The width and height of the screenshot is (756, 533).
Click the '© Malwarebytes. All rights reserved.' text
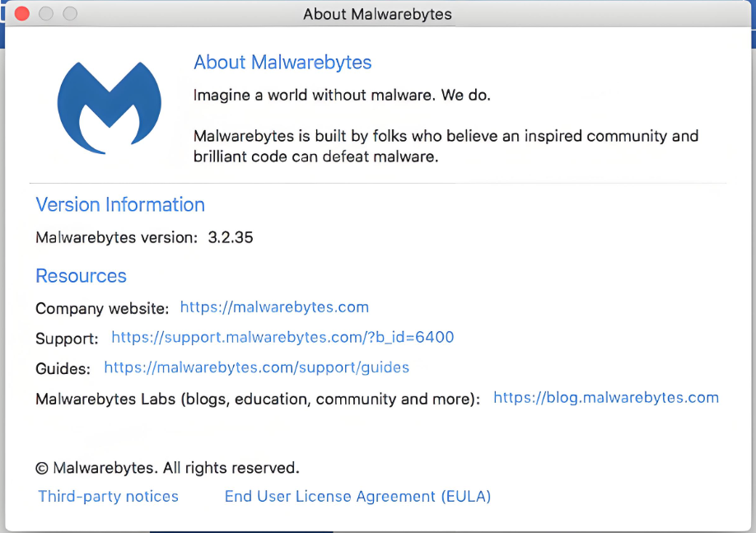[x=168, y=468]
